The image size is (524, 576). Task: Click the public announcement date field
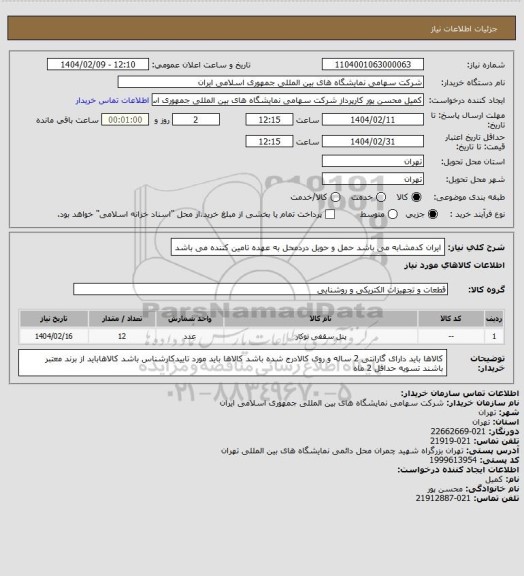click(x=98, y=64)
